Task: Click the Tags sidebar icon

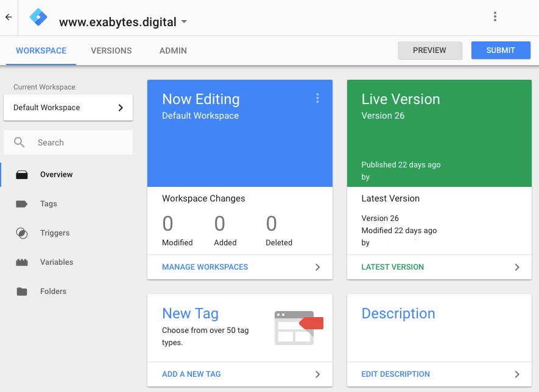Action: pyautogui.click(x=22, y=204)
